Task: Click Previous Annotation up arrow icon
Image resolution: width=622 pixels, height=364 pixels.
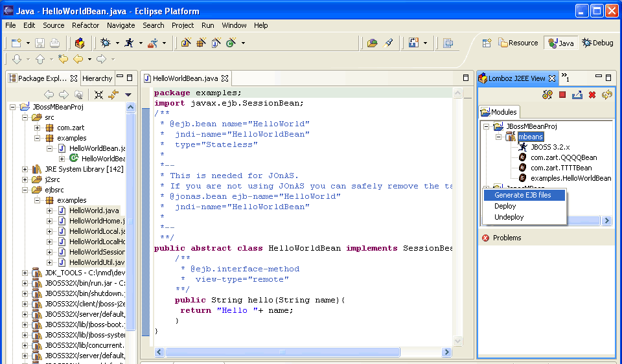Action: coord(40,59)
